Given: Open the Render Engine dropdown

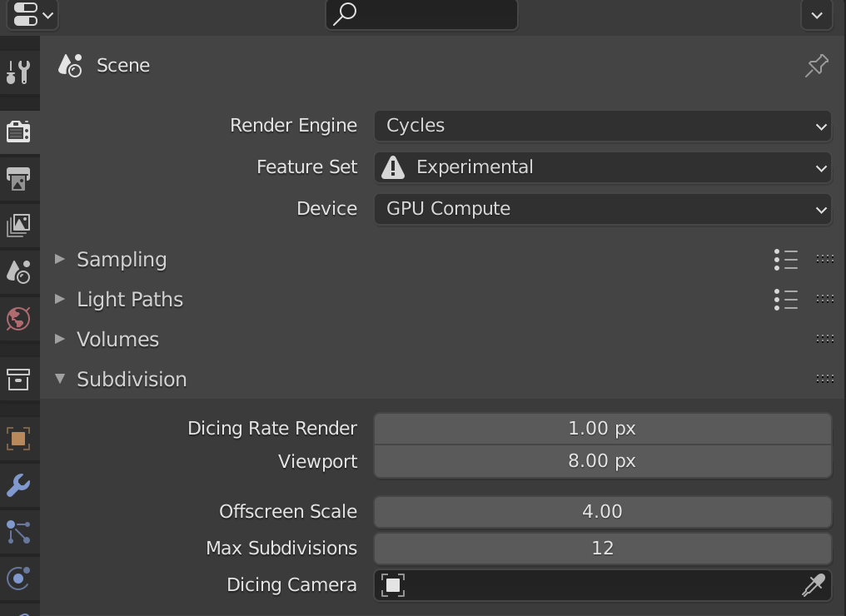Looking at the screenshot, I should [x=602, y=126].
